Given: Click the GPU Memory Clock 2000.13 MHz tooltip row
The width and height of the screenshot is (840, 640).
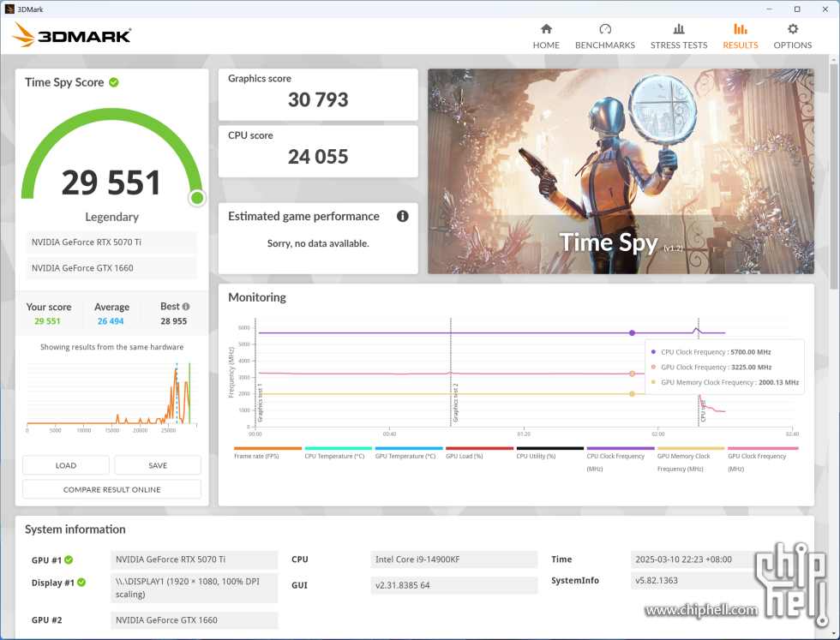Looking at the screenshot, I should [x=725, y=382].
